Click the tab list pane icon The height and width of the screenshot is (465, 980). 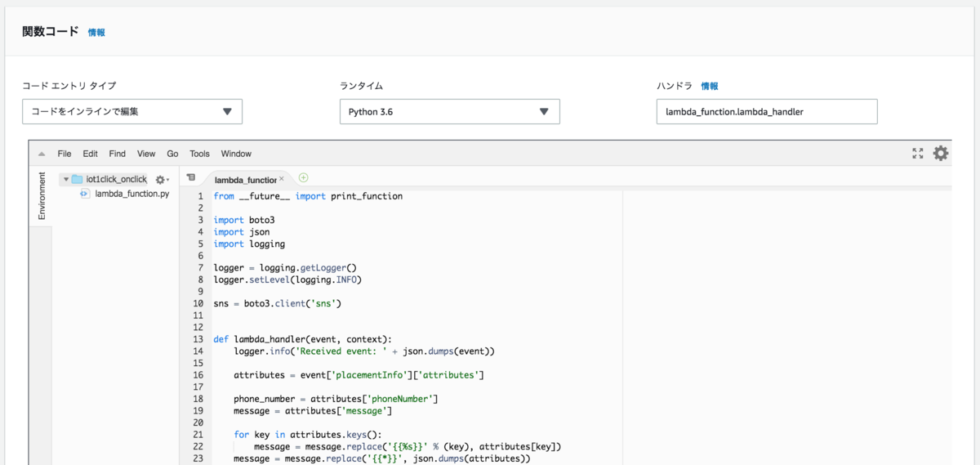tap(190, 177)
